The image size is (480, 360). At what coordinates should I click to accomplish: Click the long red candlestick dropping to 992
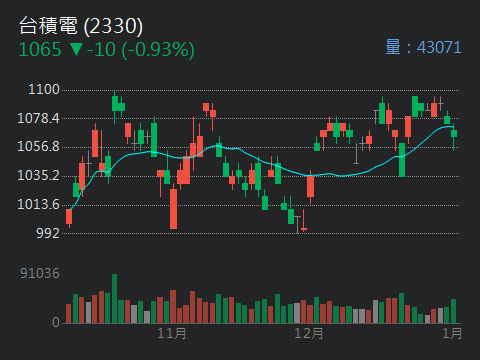click(x=173, y=206)
